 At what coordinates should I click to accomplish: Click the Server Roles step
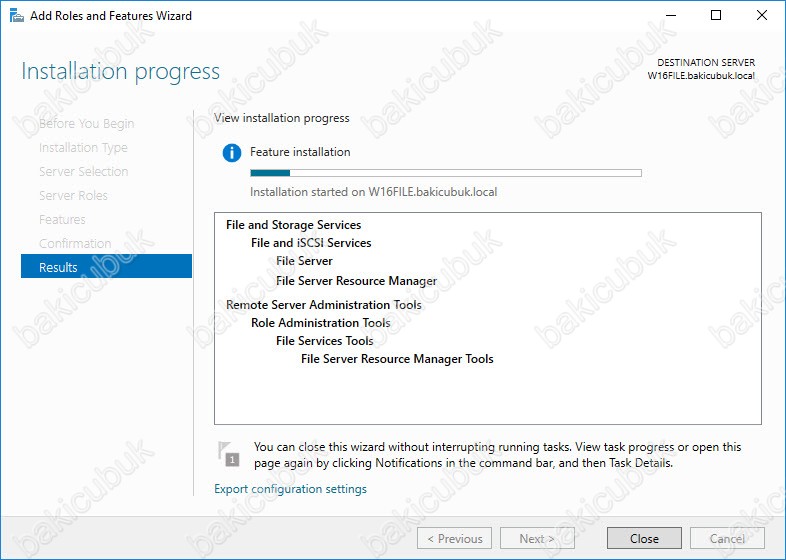pyautogui.click(x=73, y=196)
